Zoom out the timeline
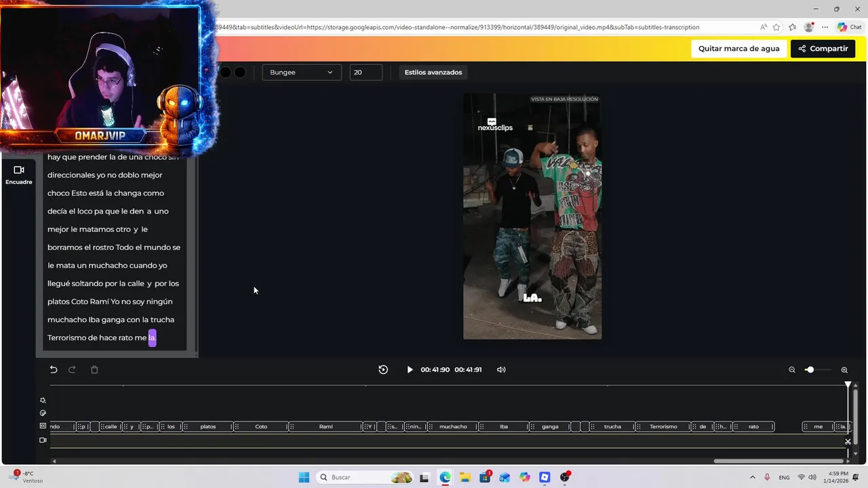This screenshot has height=488, width=868. [791, 370]
